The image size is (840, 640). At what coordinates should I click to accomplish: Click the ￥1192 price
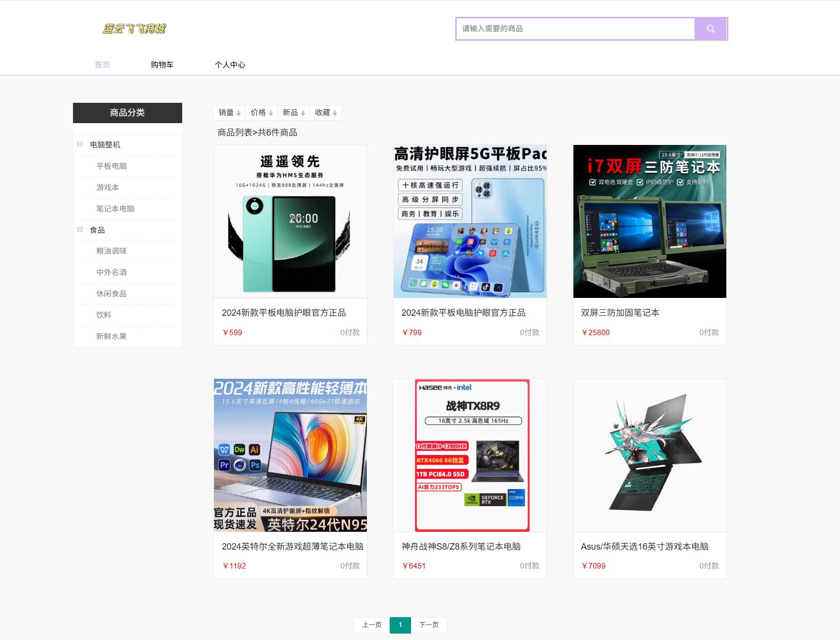point(234,566)
